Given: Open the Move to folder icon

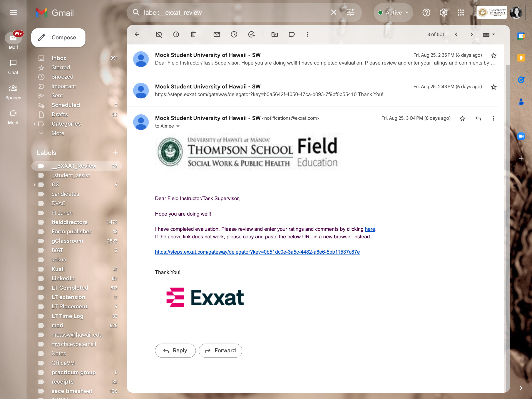Looking at the screenshot, I should pos(275,34).
